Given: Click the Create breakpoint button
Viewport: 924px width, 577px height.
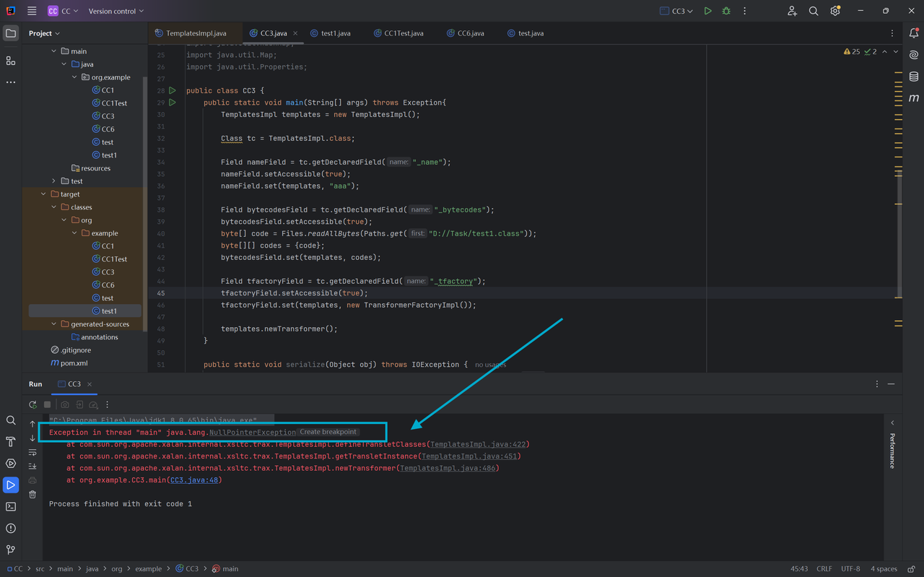Looking at the screenshot, I should (328, 432).
